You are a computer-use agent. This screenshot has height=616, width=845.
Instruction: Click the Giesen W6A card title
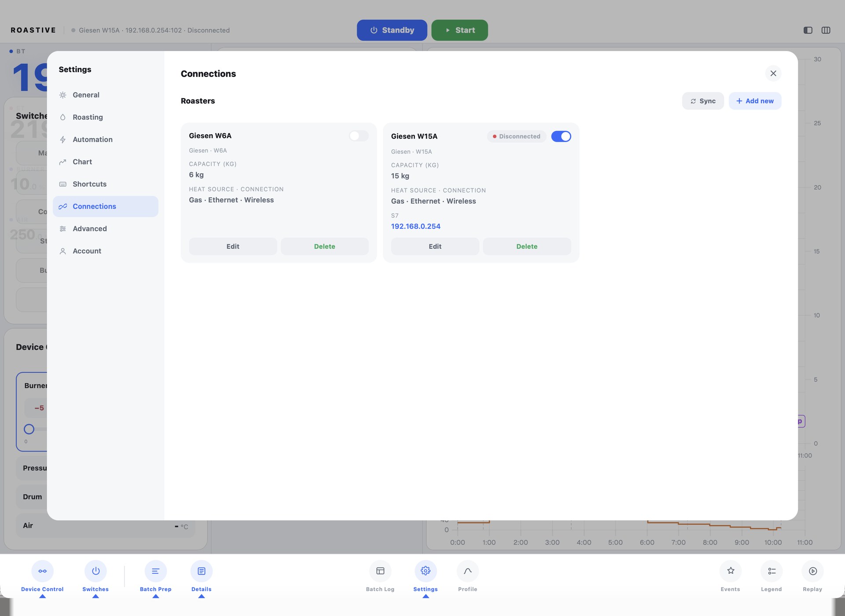tap(210, 136)
